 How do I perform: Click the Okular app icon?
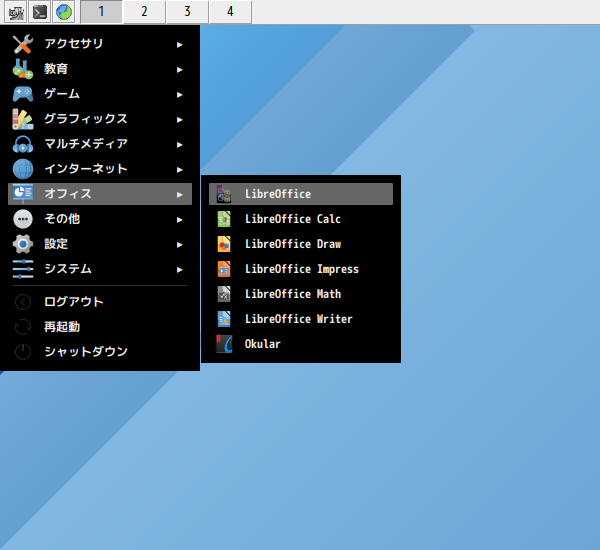click(224, 344)
